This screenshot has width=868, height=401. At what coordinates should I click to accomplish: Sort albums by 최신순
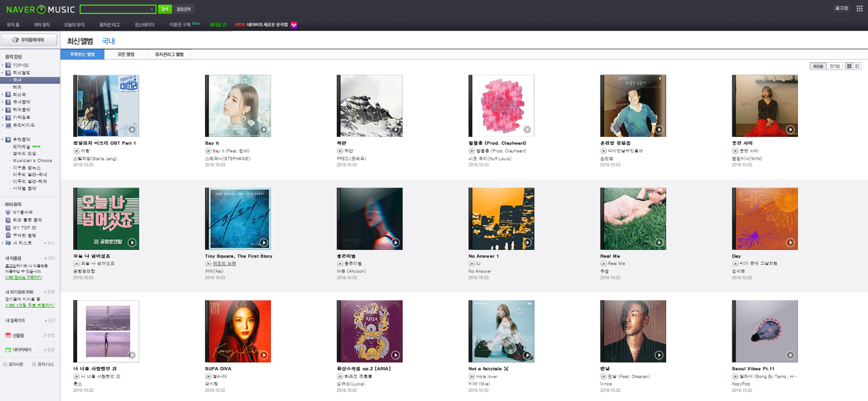[818, 66]
